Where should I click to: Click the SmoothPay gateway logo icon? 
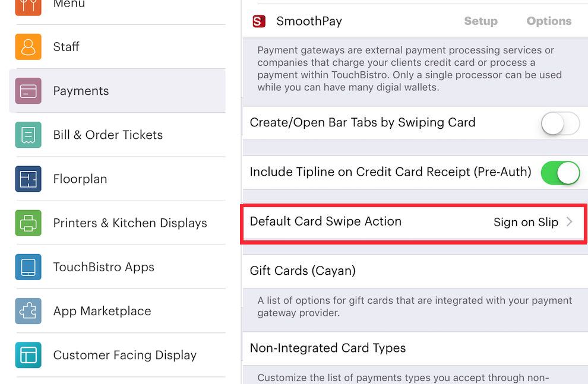click(x=258, y=21)
